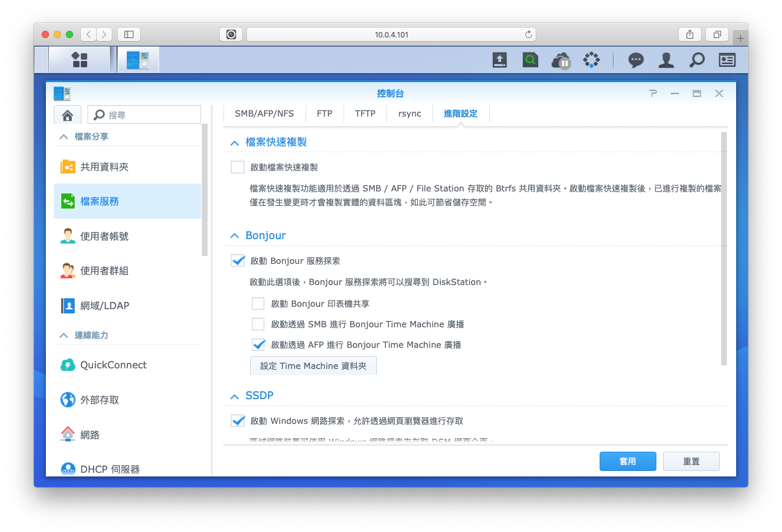Toggle 啟動 Windows 網路探索 checkbox
Viewport: 782px width, 532px height.
tap(238, 421)
